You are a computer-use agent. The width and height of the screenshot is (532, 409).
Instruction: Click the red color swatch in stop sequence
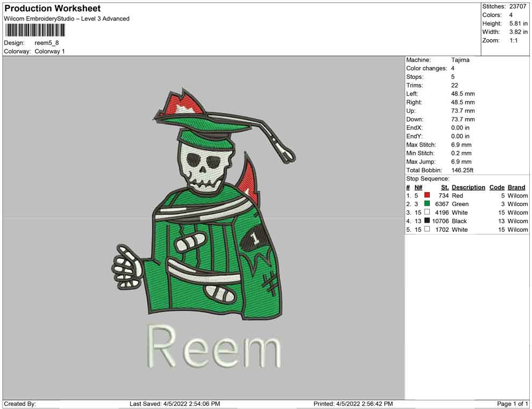point(427,196)
